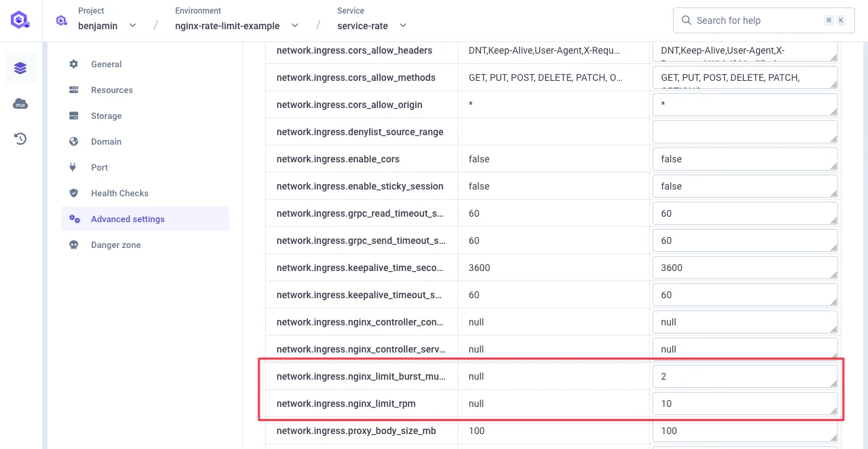Edit the nginx_limit_rpm value field
The width and height of the screenshot is (868, 449).
coord(745,403)
